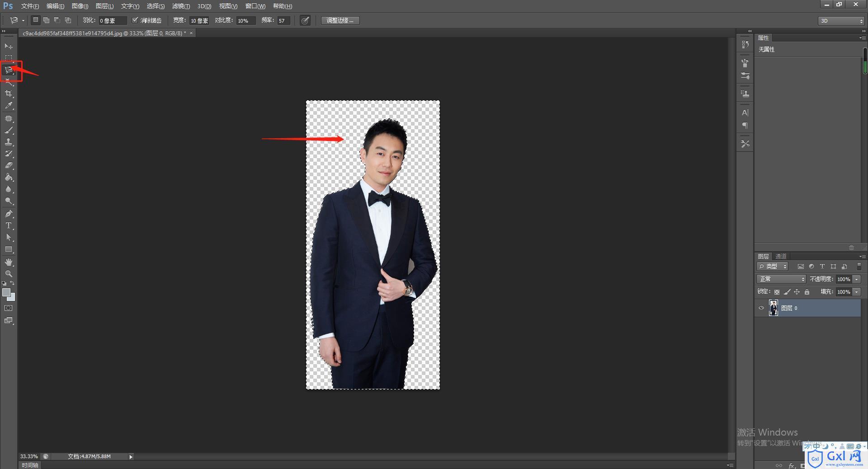Toggle lock position
868x469 pixels.
pyautogui.click(x=797, y=292)
